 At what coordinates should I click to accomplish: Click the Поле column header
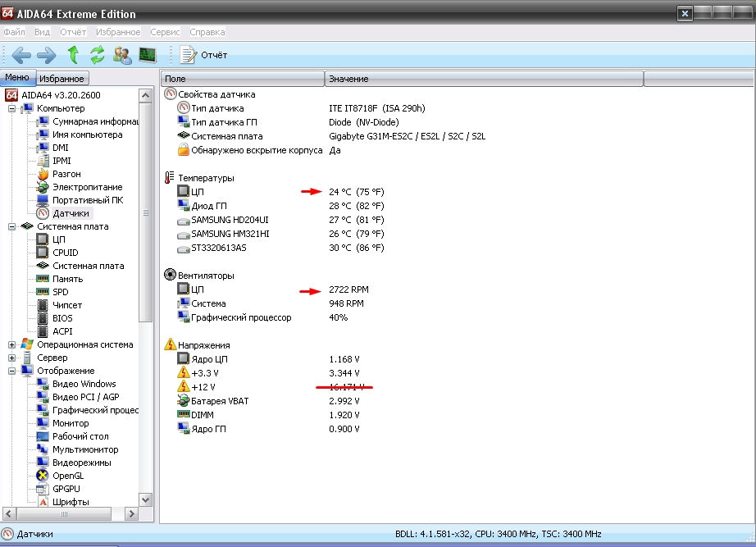coord(243,79)
